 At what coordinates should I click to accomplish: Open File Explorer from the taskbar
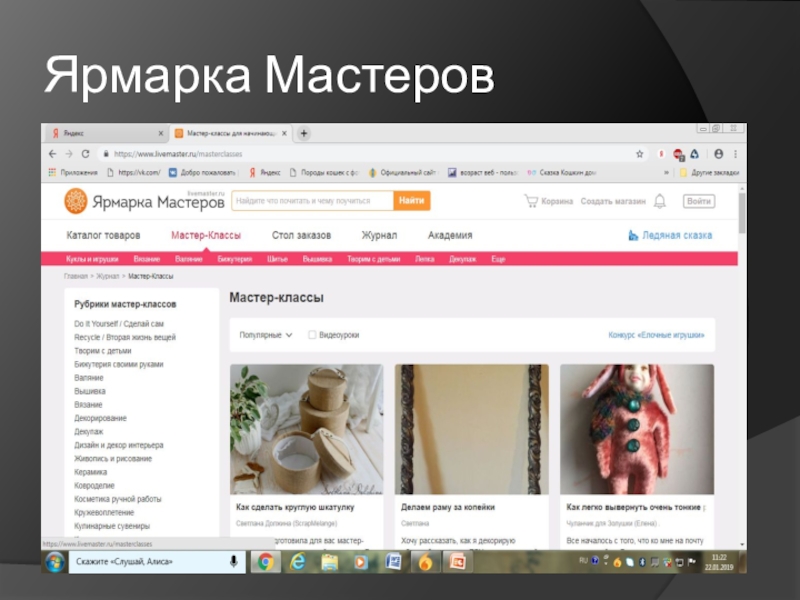click(330, 562)
